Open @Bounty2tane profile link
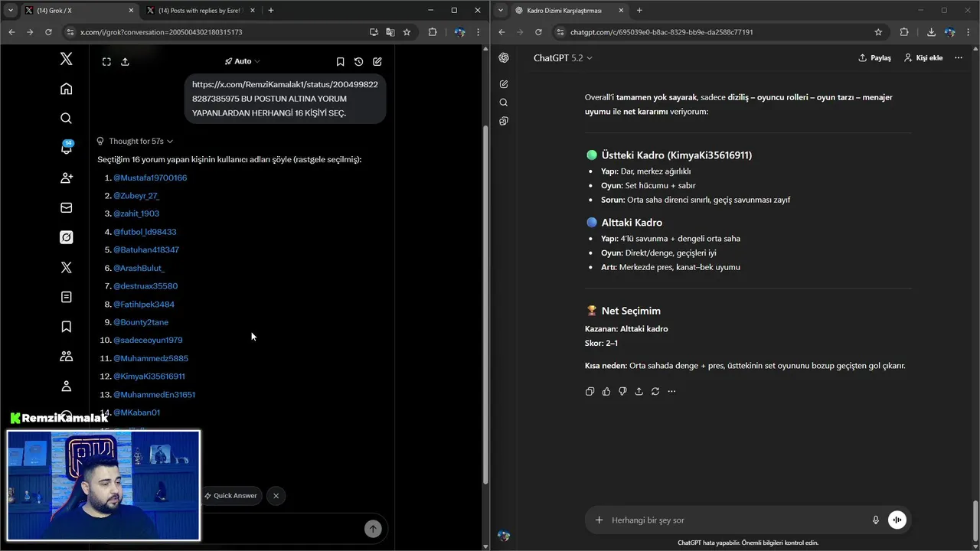Screen dimensions: 980x551 pos(141,322)
